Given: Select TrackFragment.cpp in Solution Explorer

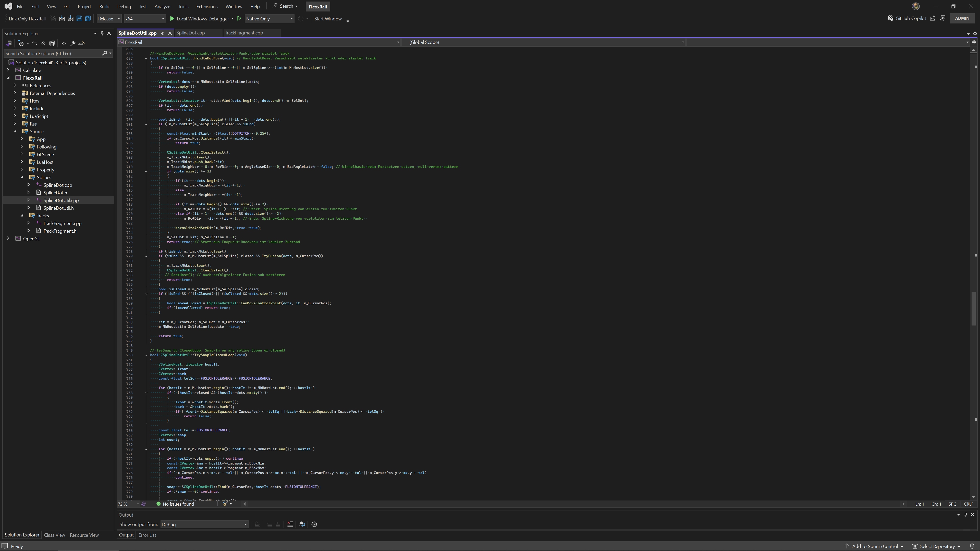Looking at the screenshot, I should point(62,223).
